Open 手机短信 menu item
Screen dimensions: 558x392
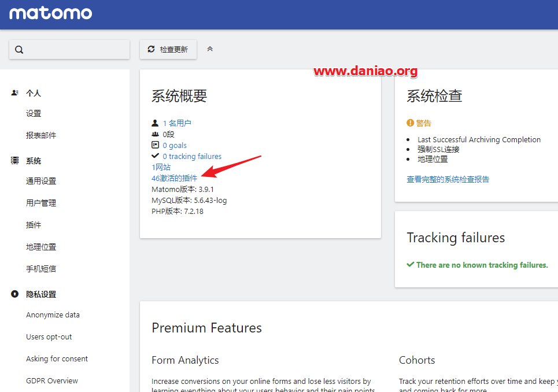[41, 269]
